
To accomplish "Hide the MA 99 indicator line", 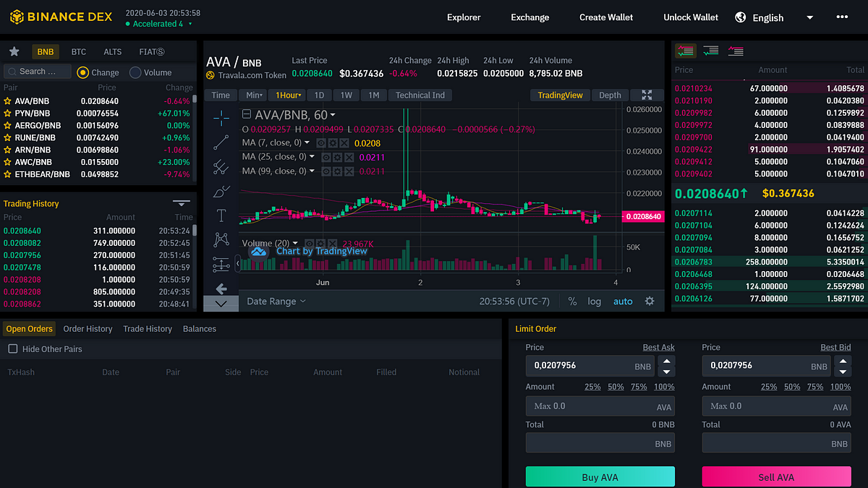I will click(x=326, y=171).
